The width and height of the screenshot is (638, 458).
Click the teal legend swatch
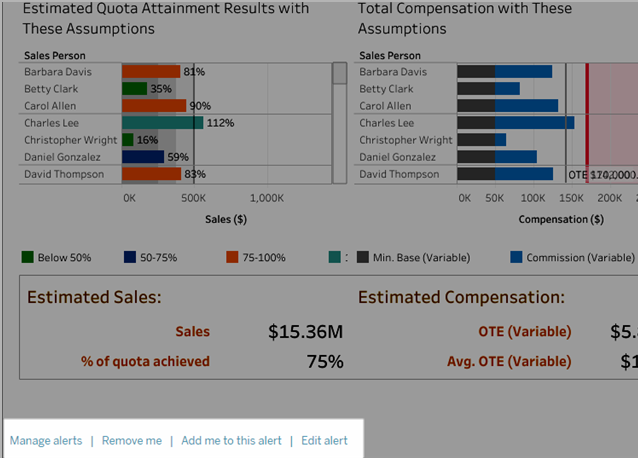[334, 257]
